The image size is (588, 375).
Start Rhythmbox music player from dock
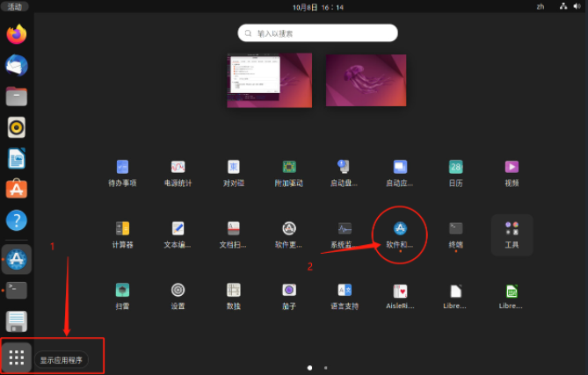(x=17, y=127)
